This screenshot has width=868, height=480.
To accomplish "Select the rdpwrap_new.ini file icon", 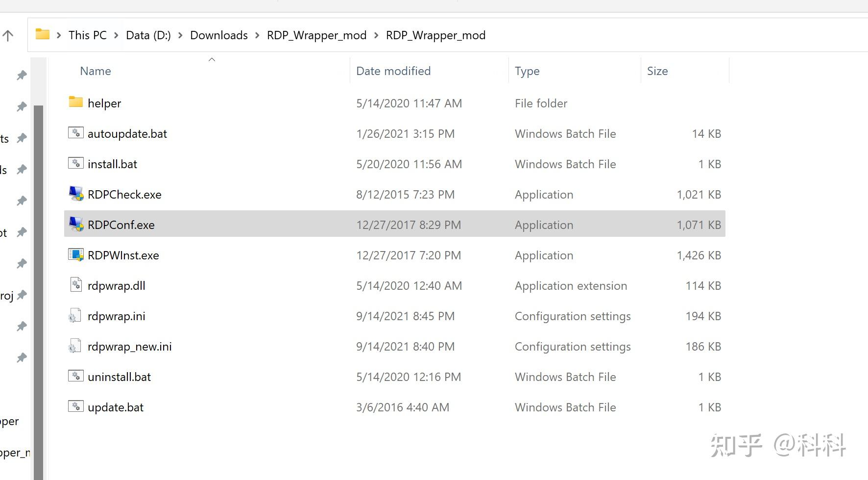I will (x=74, y=346).
